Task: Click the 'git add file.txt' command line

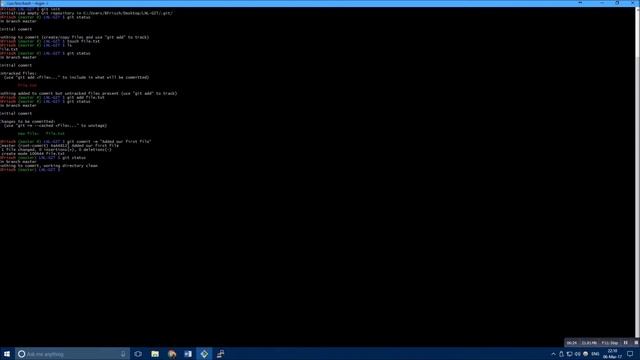Action: pos(52,98)
